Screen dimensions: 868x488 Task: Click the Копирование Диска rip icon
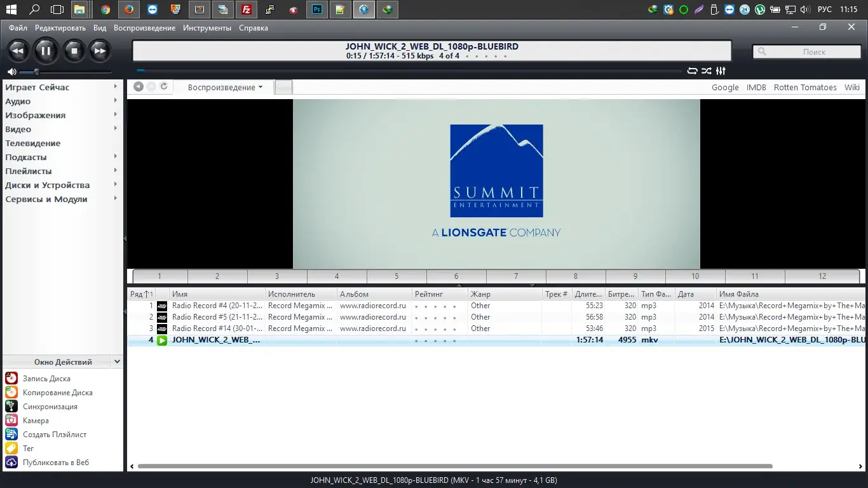pyautogui.click(x=11, y=392)
